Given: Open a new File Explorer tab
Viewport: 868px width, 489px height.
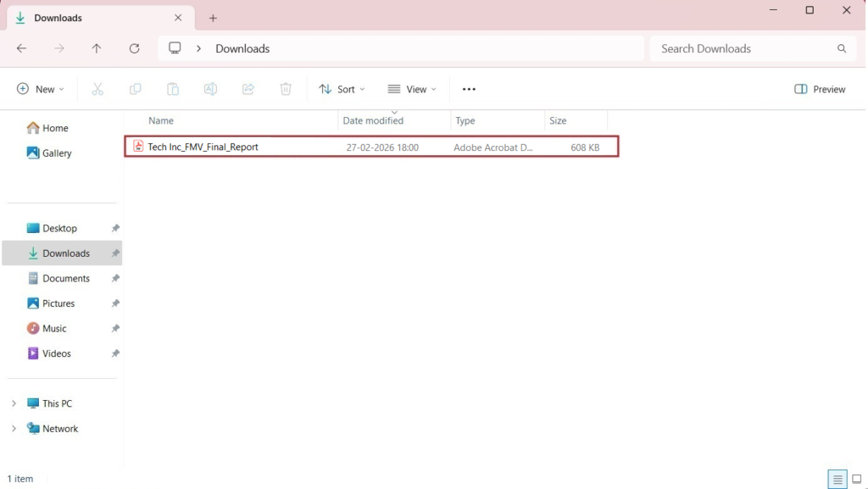Looking at the screenshot, I should 212,17.
